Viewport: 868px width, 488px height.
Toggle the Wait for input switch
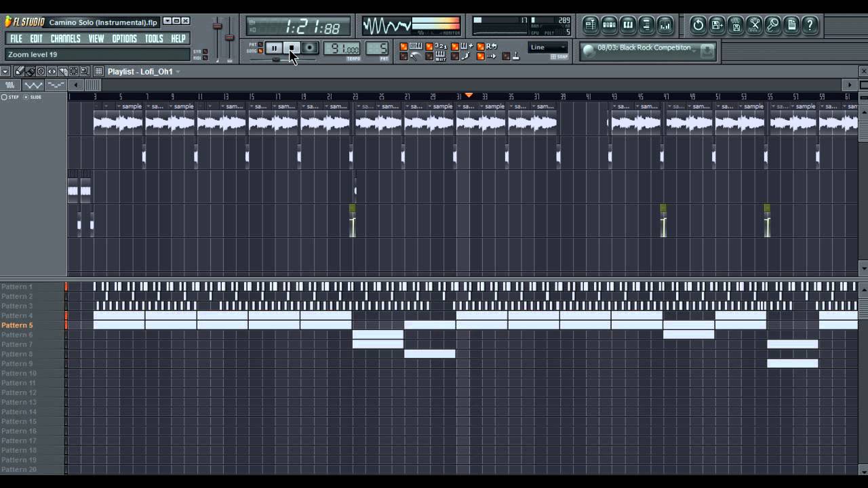pos(429,56)
